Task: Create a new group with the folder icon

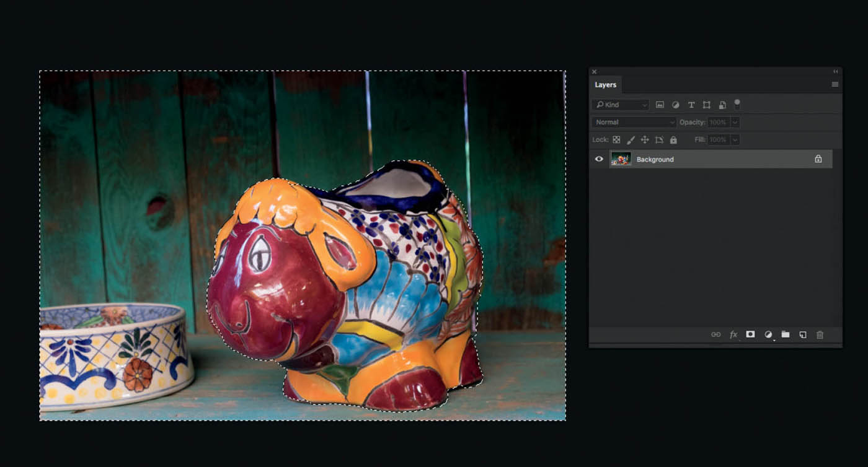Action: pos(786,334)
